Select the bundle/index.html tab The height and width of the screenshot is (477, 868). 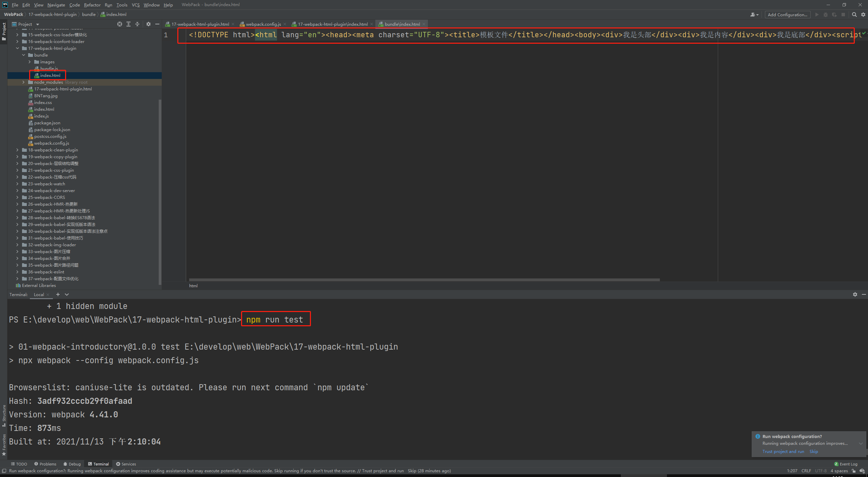400,24
